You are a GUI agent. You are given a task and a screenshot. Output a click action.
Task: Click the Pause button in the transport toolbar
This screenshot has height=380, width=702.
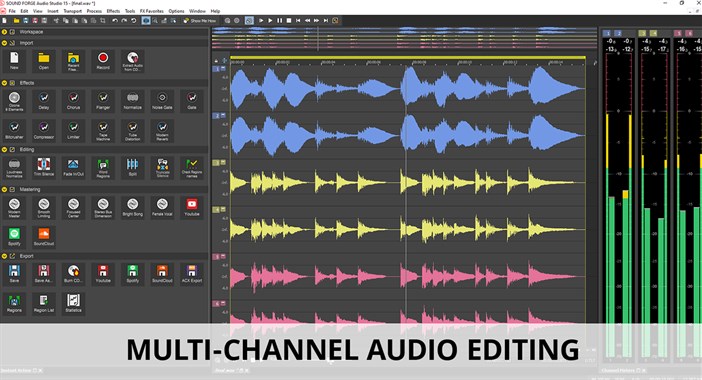(x=279, y=21)
